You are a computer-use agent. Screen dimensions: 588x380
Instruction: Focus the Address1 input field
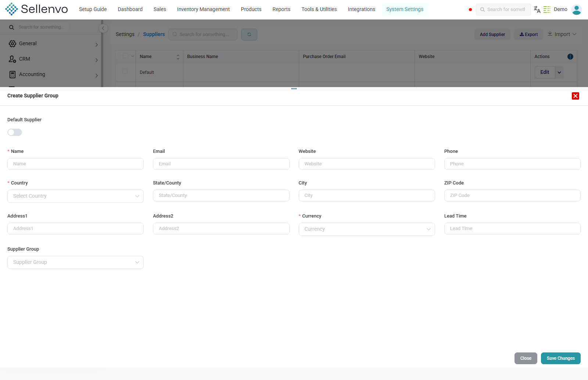(x=75, y=229)
